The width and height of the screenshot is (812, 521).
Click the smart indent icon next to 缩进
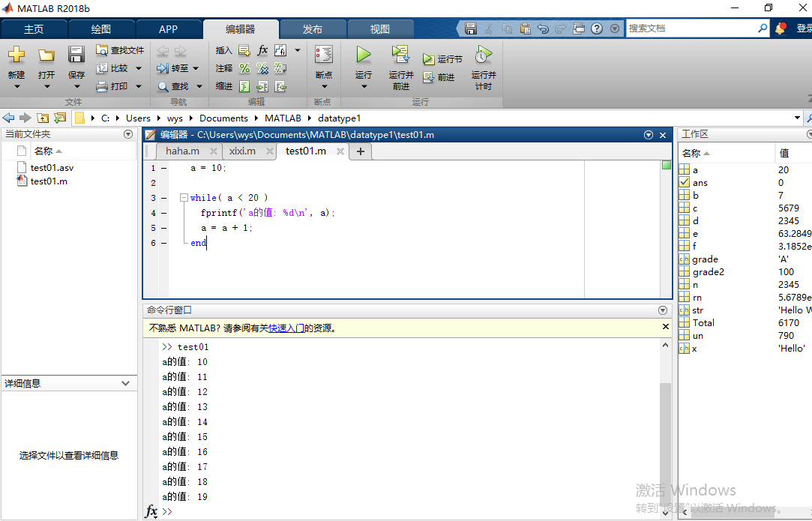coord(244,86)
